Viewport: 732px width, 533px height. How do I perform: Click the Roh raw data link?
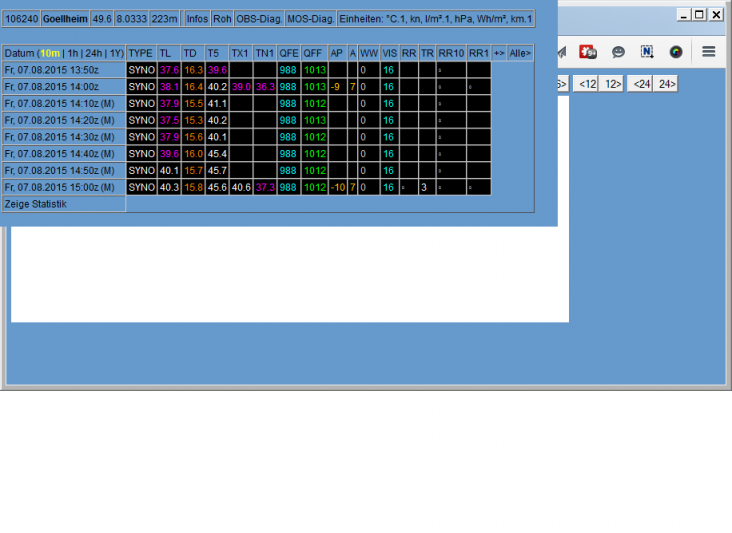click(221, 19)
